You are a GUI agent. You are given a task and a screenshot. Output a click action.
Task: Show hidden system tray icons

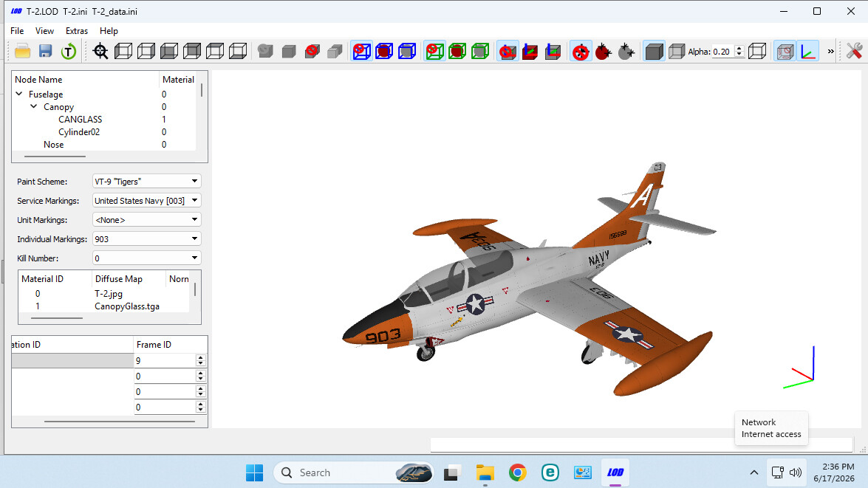754,472
